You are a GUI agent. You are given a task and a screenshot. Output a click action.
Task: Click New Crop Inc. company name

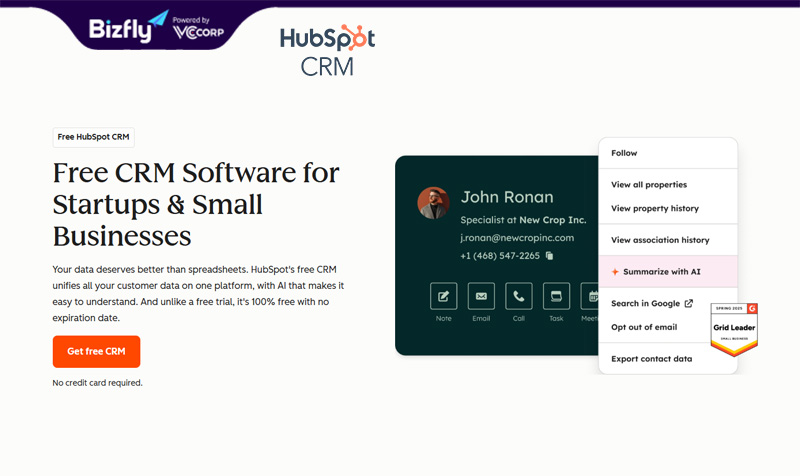pos(553,220)
